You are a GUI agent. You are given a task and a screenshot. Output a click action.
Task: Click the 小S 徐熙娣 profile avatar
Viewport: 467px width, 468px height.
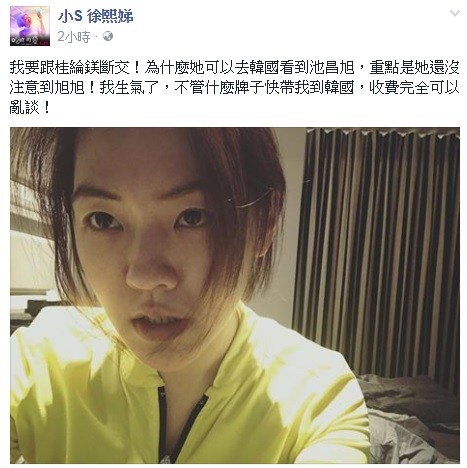click(x=30, y=26)
